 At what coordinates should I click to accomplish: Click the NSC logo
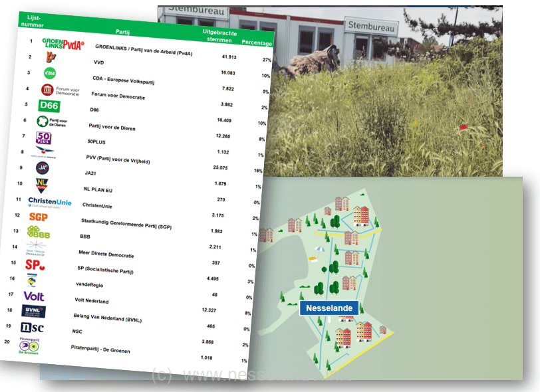click(x=32, y=328)
